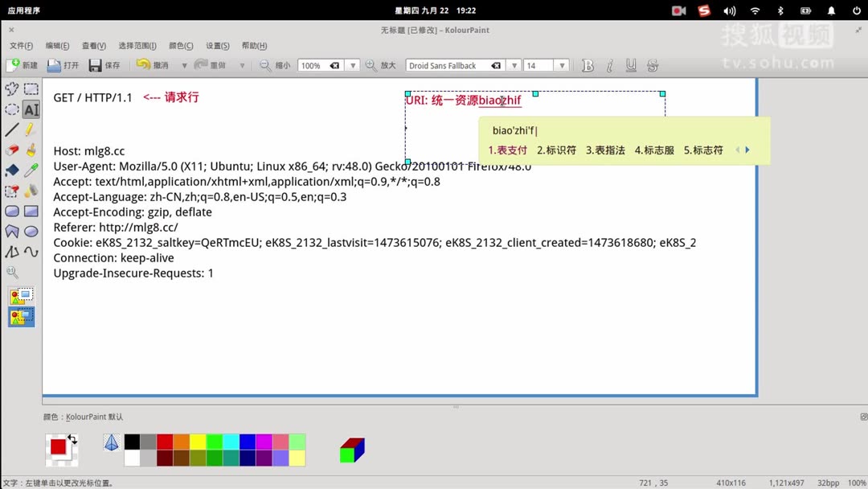The image size is (868, 489).
Task: Pick the red swatch from the palette
Action: (x=165, y=441)
